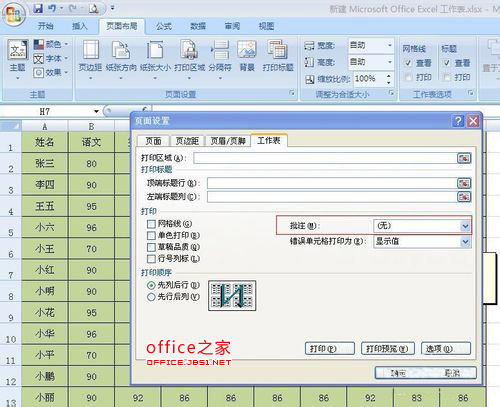Open the Margins (页边距) dialog tab
The image size is (500, 407).
[187, 141]
